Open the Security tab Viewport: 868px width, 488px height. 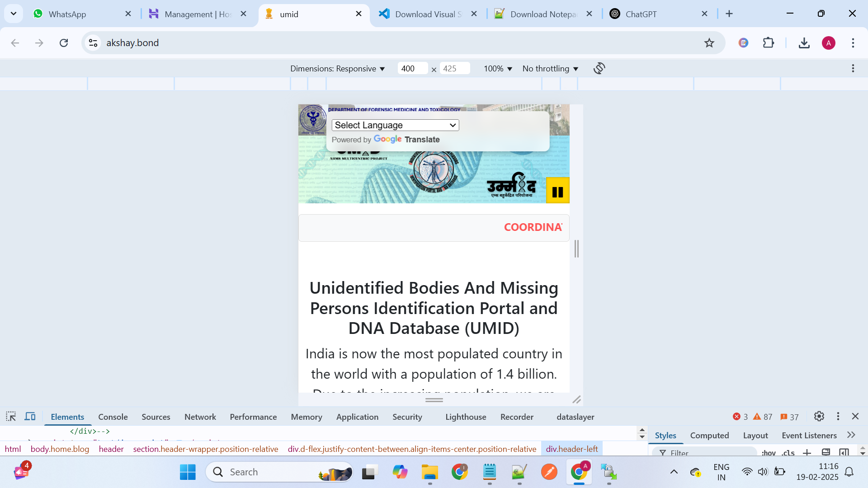click(407, 417)
